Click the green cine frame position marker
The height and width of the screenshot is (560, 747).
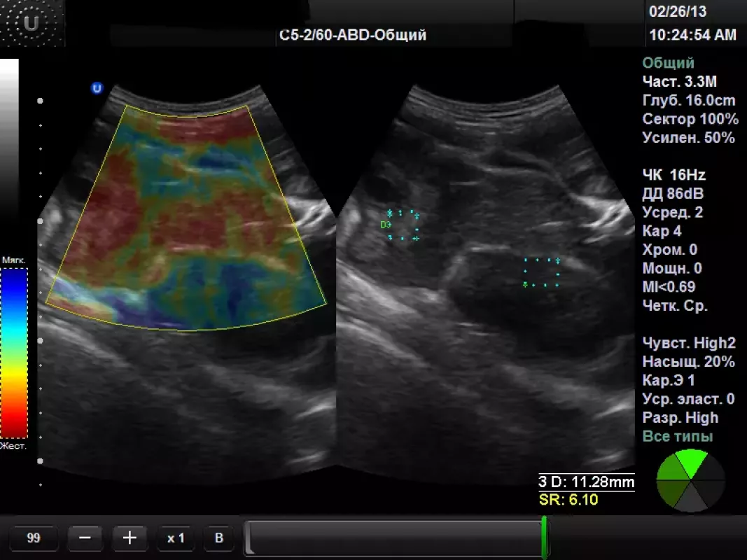(x=544, y=538)
